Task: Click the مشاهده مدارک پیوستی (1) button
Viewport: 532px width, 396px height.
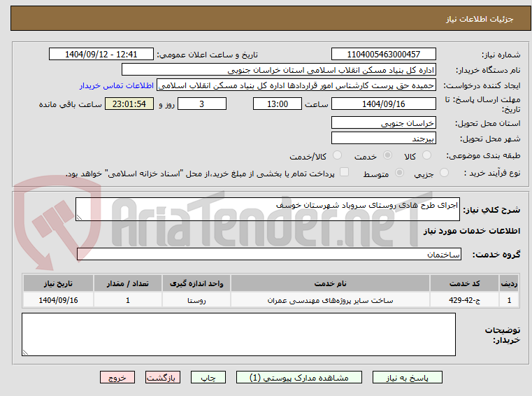Action: click(299, 377)
